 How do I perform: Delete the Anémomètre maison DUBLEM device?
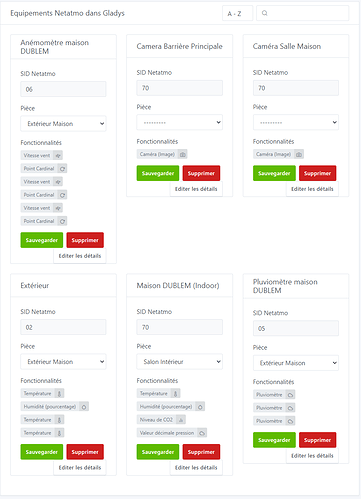pos(85,240)
